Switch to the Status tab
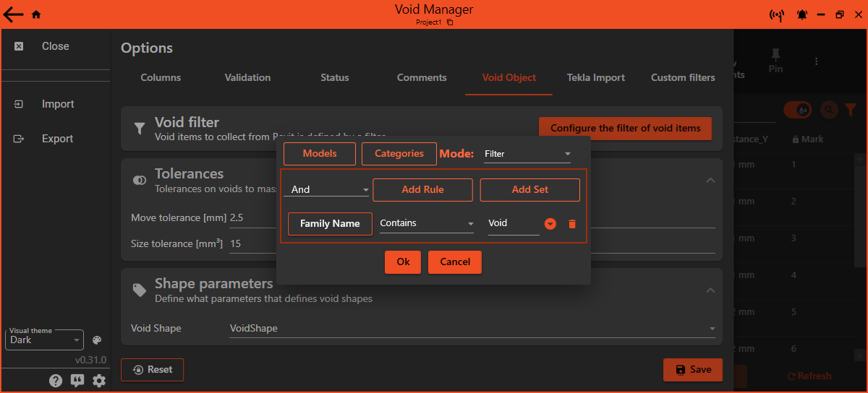 [x=334, y=77]
